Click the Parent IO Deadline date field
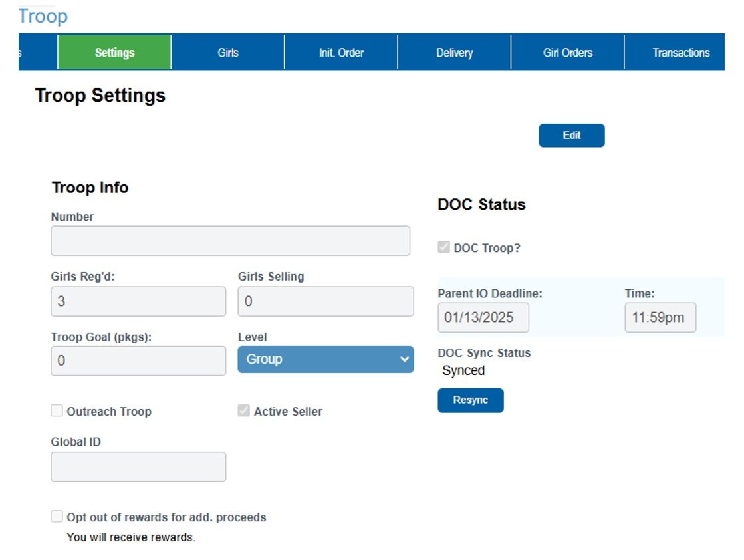Viewport: 744px width, 560px height. tap(483, 317)
